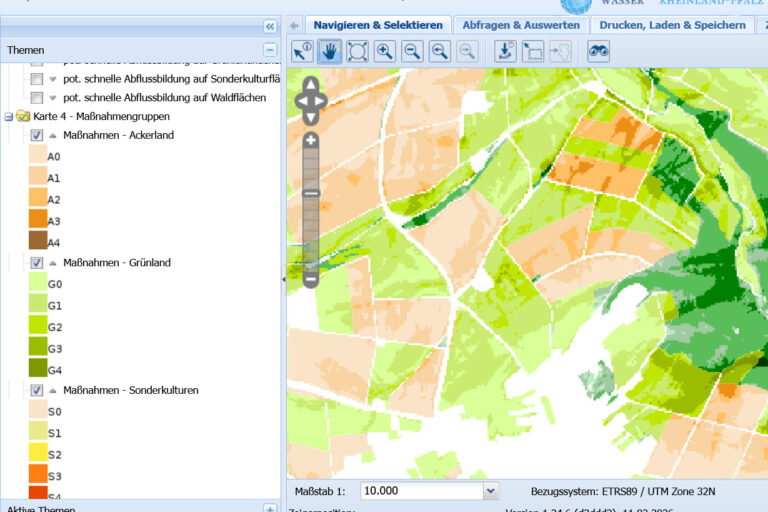Viewport: 768px width, 512px height.
Task: Select Maßnahmen - Sonderkulturen layer name
Action: point(131,390)
